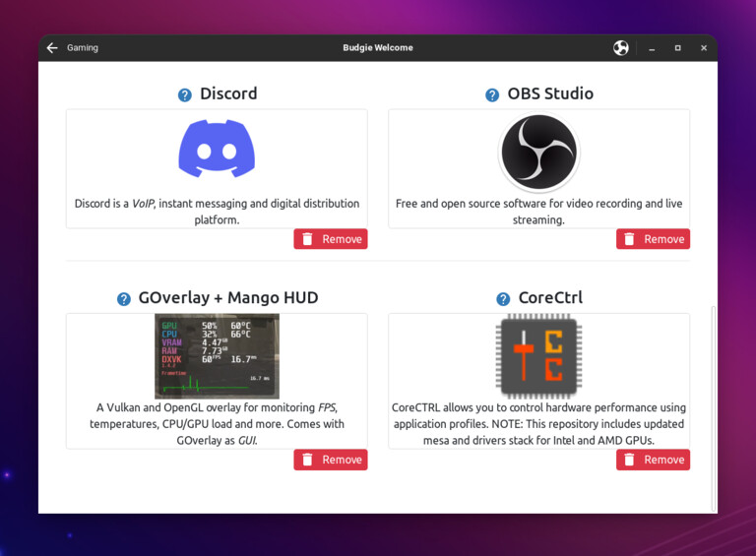Image resolution: width=756 pixels, height=556 pixels.
Task: Minimize the Budgie Welcome window
Action: click(652, 48)
